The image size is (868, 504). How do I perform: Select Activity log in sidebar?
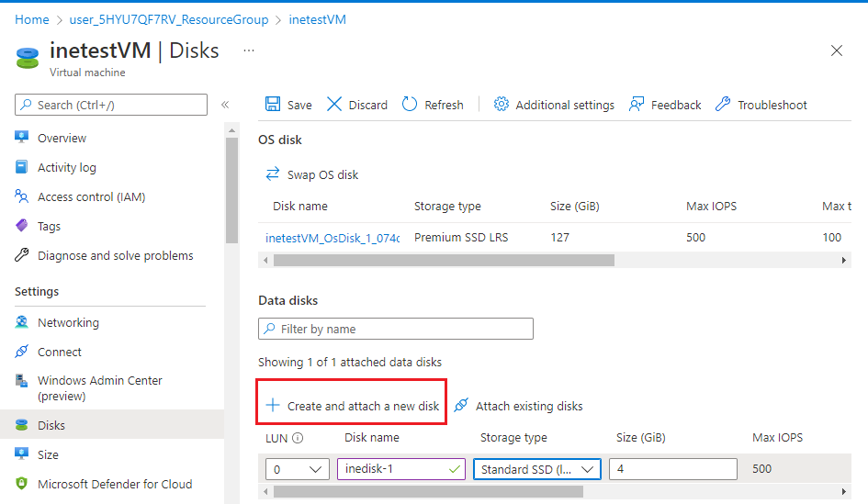[66, 167]
